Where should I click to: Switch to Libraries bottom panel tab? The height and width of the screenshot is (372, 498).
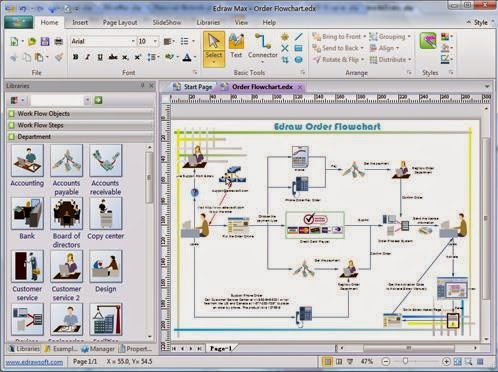point(24,349)
